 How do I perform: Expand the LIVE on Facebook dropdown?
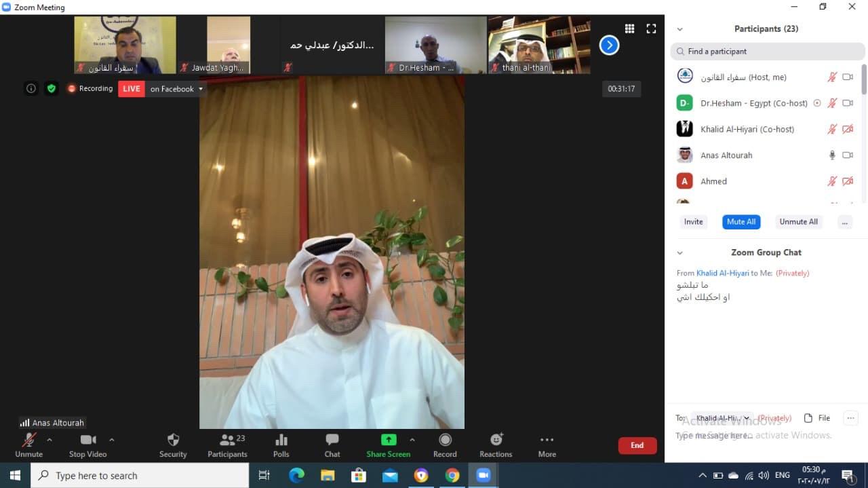[x=200, y=89]
